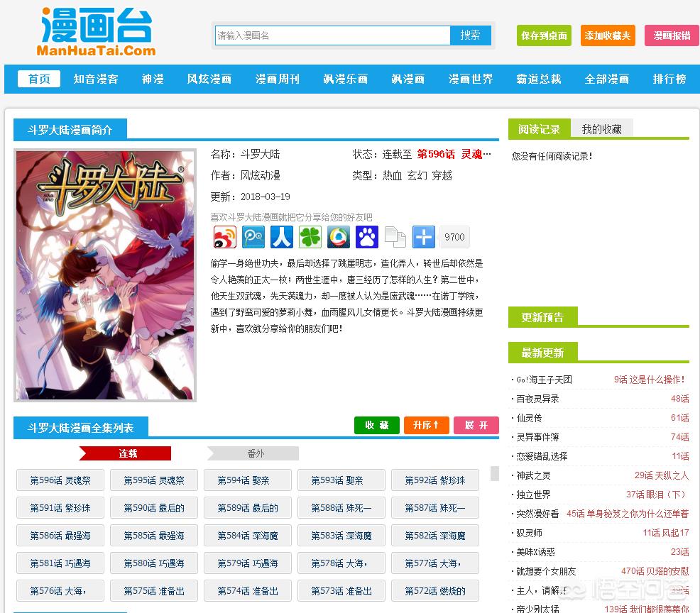Image resolution: width=700 pixels, height=613 pixels.
Task: Open 风炫漫画 in navigation bar
Action: (x=209, y=79)
